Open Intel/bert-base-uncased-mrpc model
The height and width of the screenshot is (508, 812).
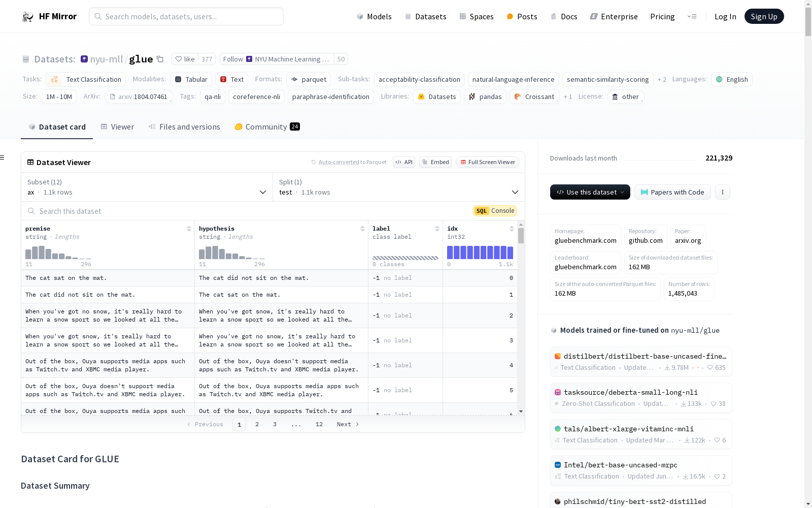(641, 470)
